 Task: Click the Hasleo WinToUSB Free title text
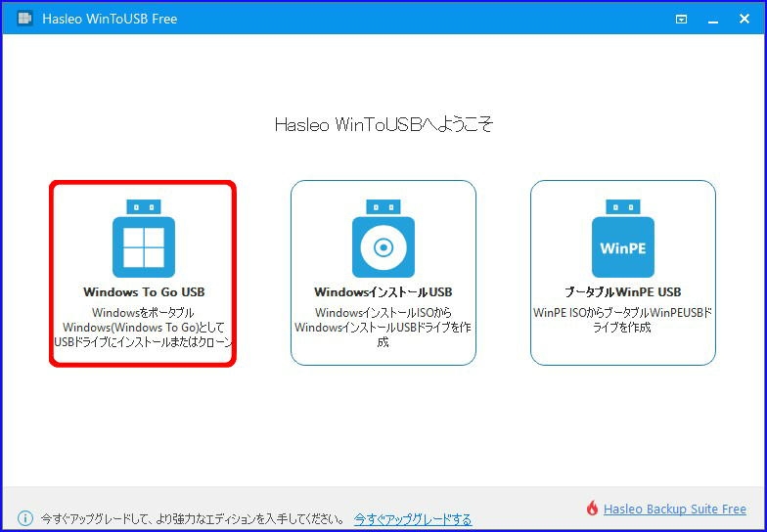pos(110,19)
